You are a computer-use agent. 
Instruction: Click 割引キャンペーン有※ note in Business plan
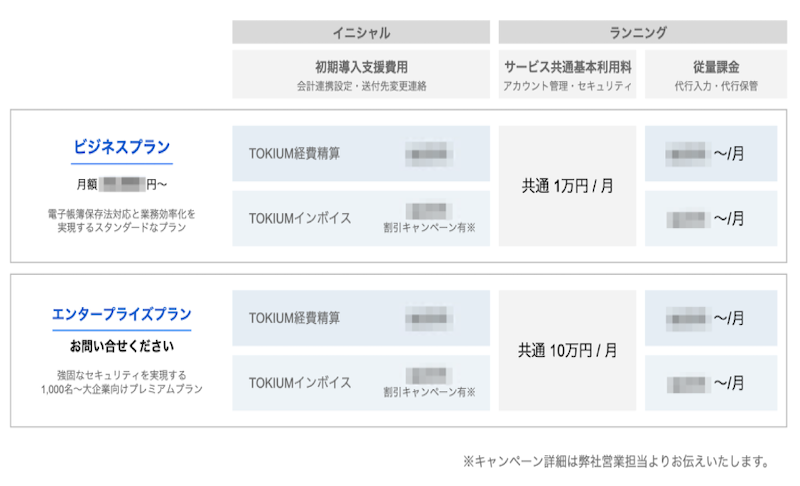tap(429, 228)
